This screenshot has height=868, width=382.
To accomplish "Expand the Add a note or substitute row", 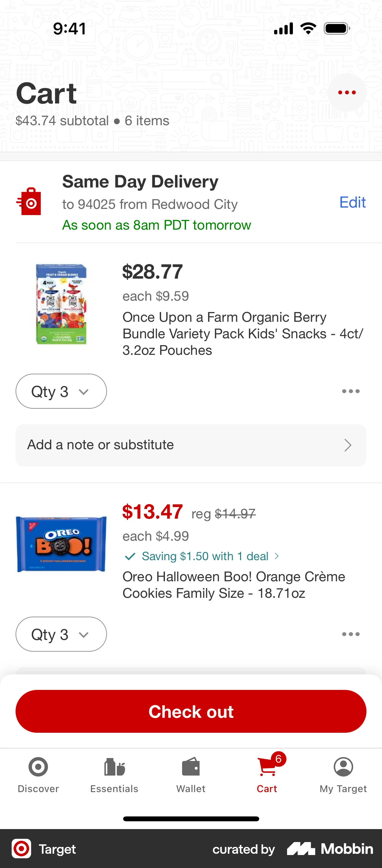I will 191,445.
